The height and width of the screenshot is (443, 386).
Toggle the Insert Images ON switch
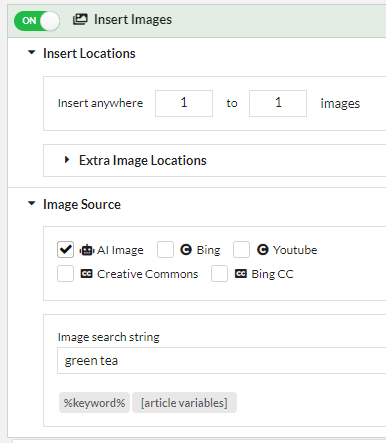tap(37, 21)
